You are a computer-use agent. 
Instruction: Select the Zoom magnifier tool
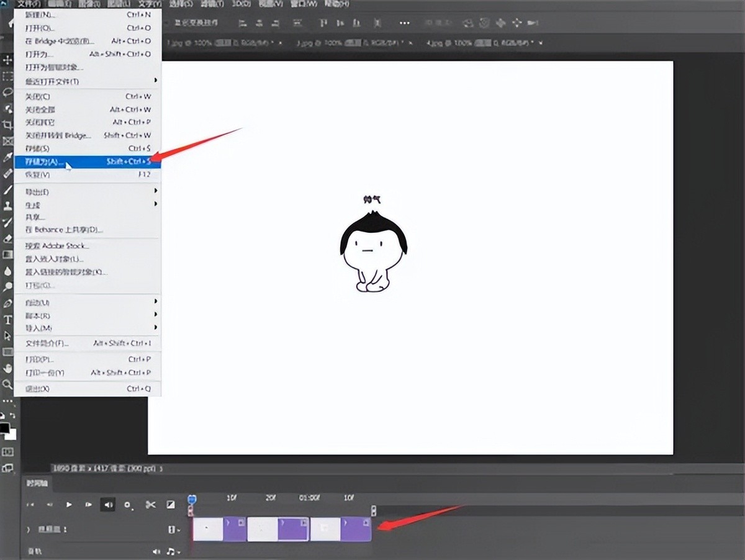click(x=8, y=384)
